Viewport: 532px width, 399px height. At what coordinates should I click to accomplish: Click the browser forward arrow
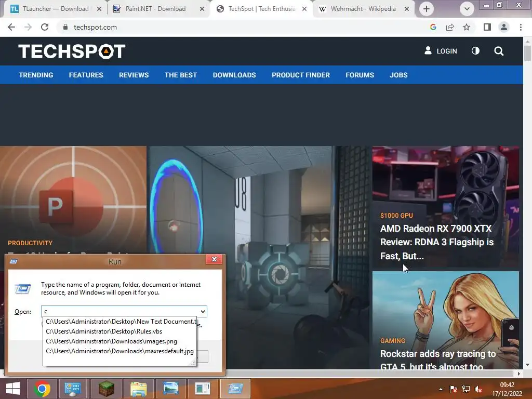(28, 27)
